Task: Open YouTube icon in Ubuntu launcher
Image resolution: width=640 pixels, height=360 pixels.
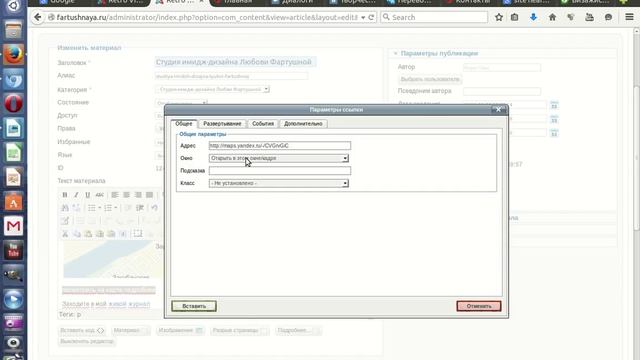Action: coord(13,250)
